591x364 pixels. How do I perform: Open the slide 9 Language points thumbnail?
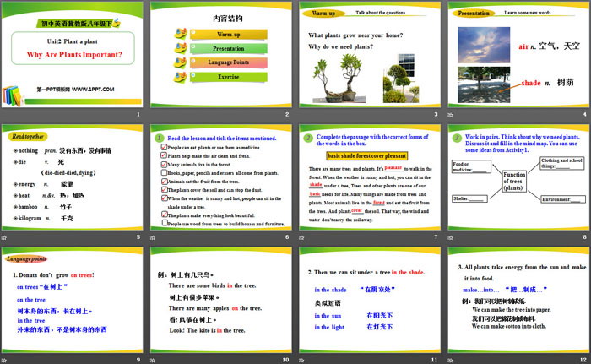click(x=73, y=306)
